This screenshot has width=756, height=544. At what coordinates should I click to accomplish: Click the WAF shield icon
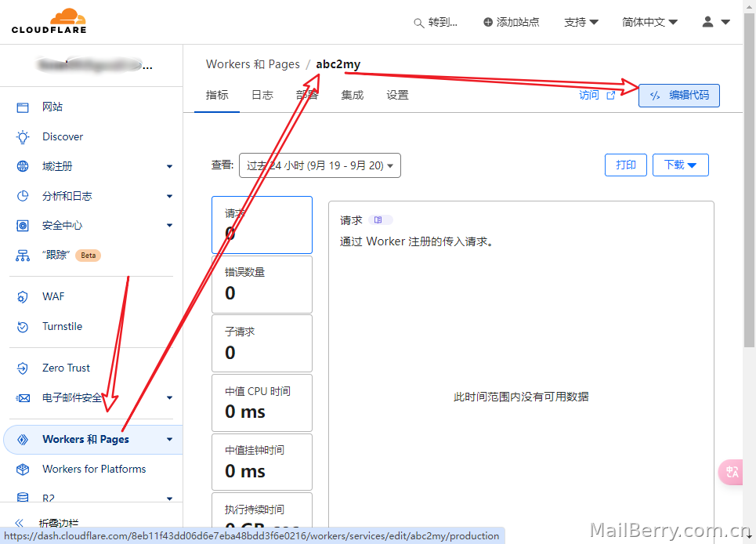[23, 297]
